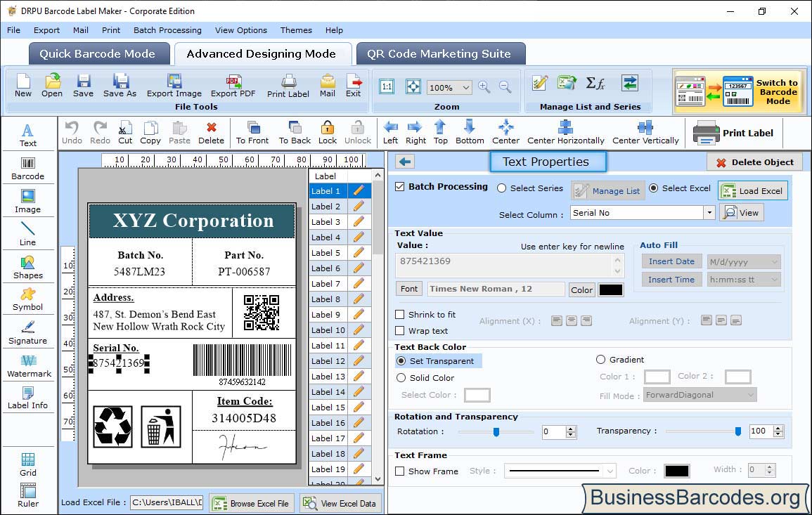Open the Batch Processing menu

[167, 30]
